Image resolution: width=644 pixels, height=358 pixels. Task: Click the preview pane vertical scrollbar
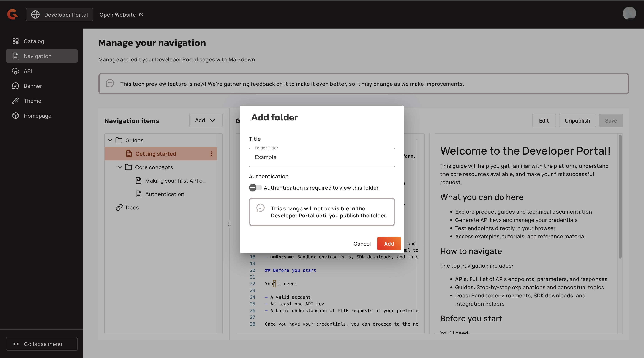point(620,196)
